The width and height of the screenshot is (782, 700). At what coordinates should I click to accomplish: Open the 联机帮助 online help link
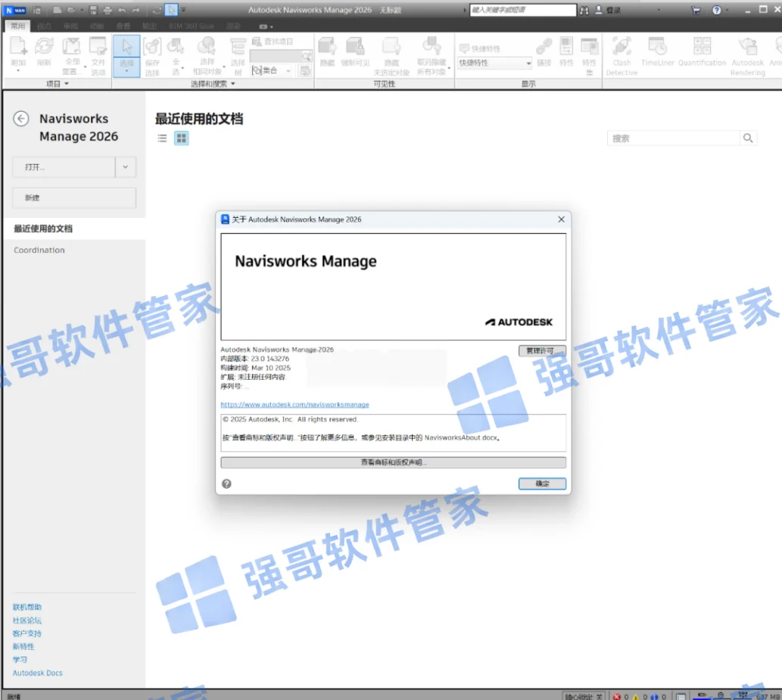point(27,607)
